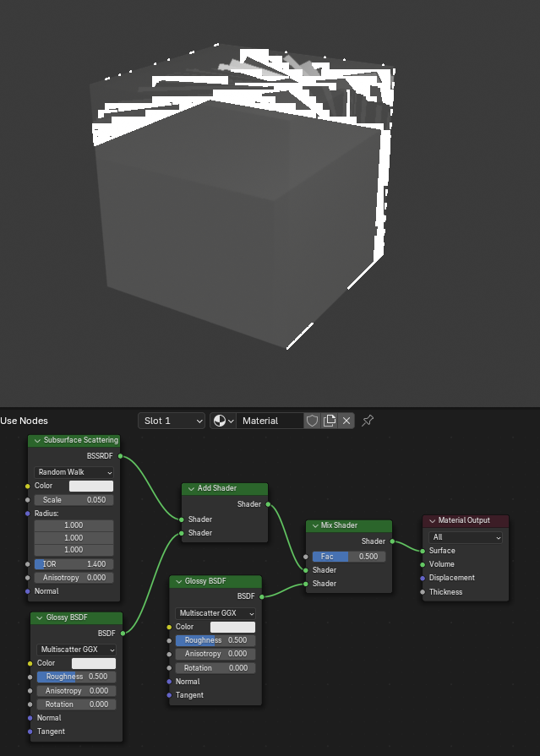Click the Material name field
The height and width of the screenshot is (756, 540).
click(x=270, y=421)
